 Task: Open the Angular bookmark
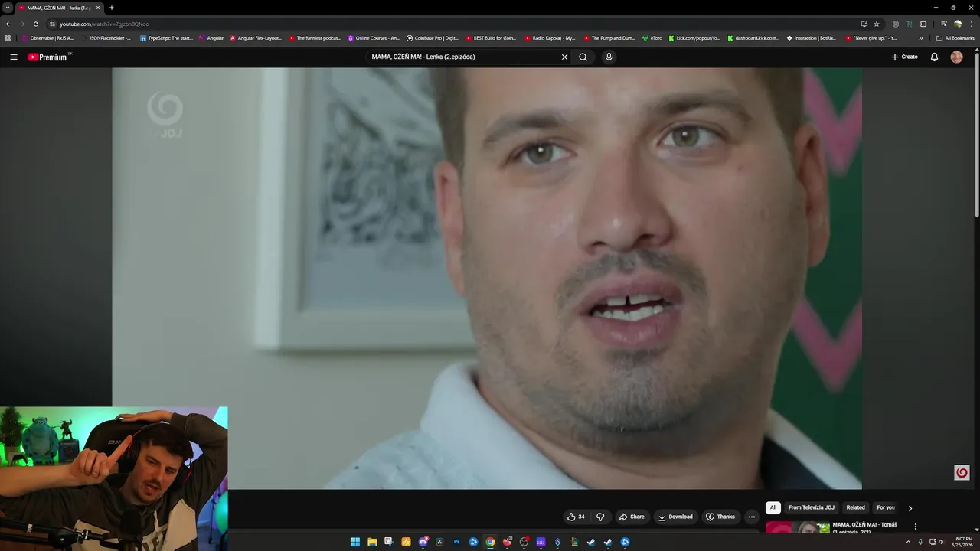click(211, 37)
